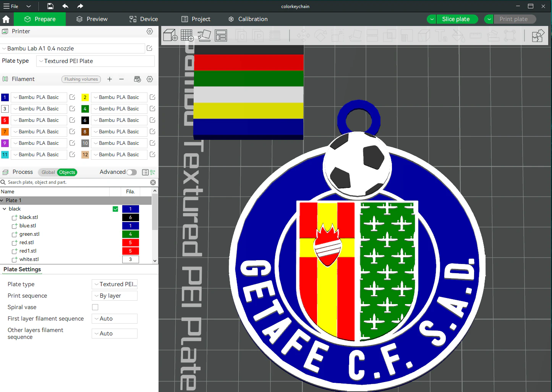Save the project with the disk icon
The width and height of the screenshot is (552, 392).
pos(50,6)
